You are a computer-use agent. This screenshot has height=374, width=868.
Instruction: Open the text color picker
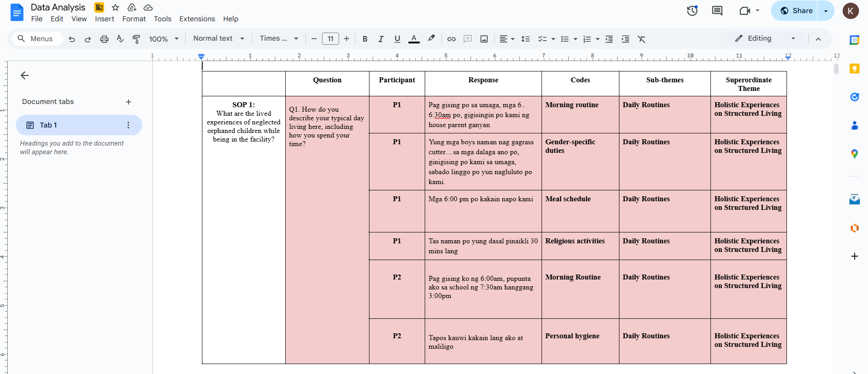click(414, 39)
